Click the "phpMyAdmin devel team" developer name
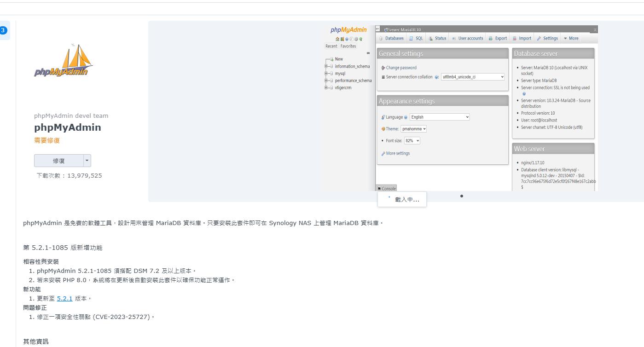This screenshot has height=347, width=644. [71, 116]
